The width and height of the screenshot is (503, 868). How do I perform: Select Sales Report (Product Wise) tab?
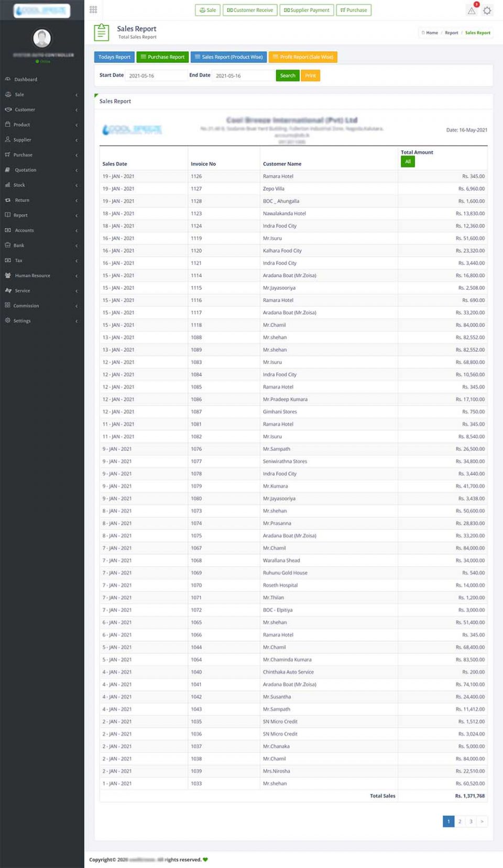(x=228, y=57)
